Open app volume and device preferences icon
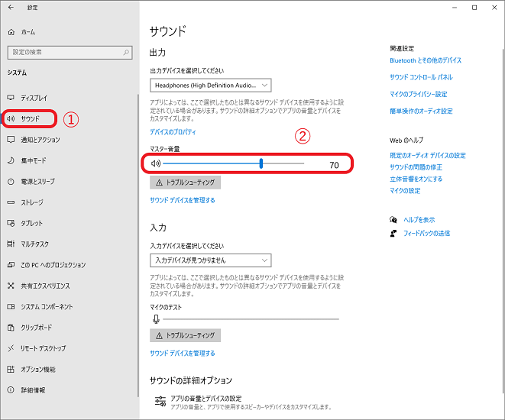505x420 pixels. (x=160, y=401)
